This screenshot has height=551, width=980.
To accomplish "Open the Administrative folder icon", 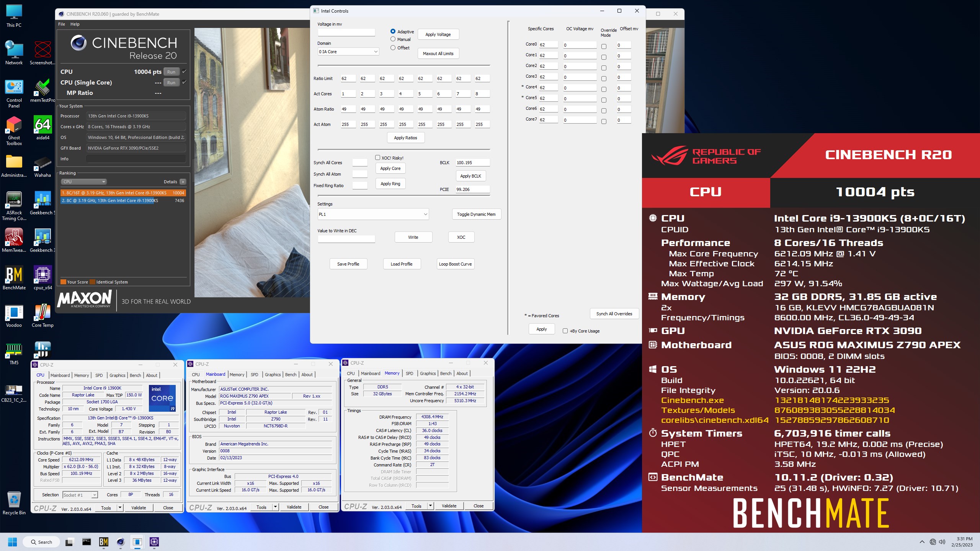I will (14, 166).
